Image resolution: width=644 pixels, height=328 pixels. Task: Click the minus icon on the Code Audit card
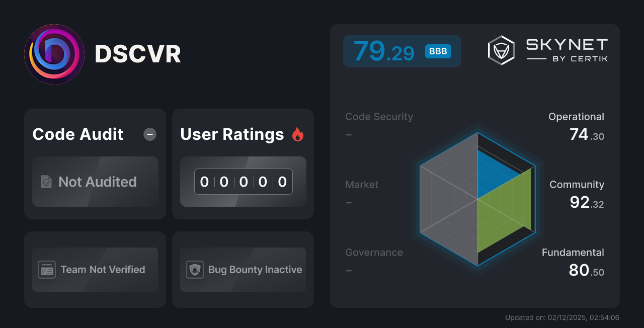(149, 134)
